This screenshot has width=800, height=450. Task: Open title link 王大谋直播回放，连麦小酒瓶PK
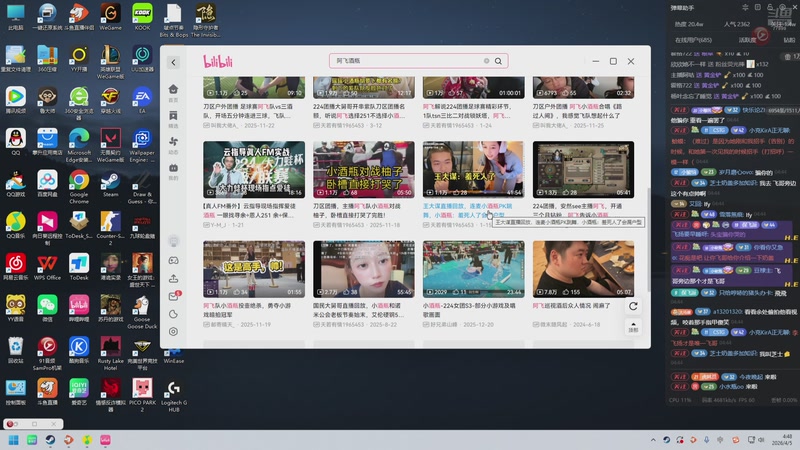click(467, 210)
